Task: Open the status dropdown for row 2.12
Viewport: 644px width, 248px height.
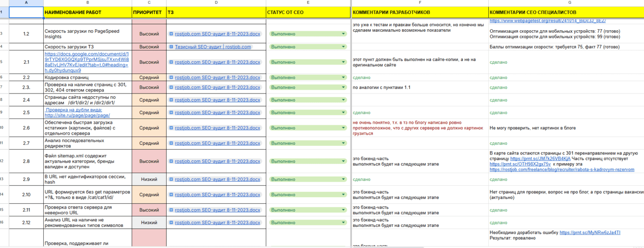Action: (x=344, y=223)
